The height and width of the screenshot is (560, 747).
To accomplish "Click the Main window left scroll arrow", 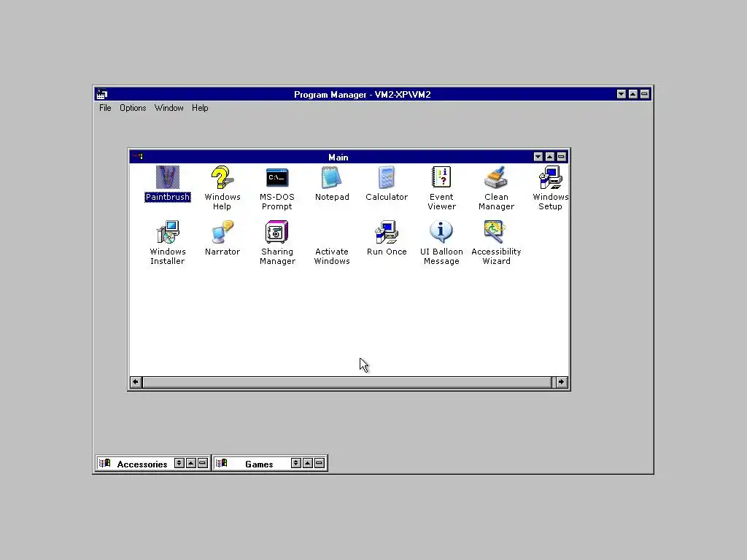I will point(136,382).
